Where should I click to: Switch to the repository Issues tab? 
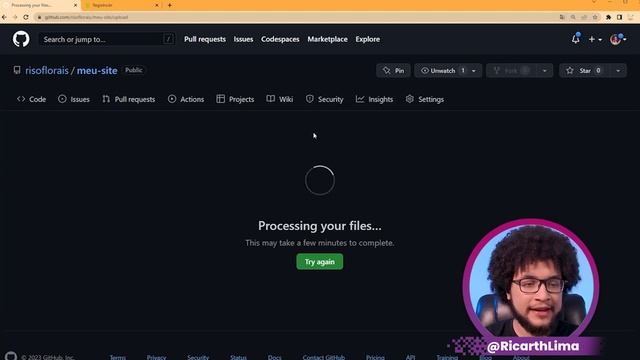pyautogui.click(x=74, y=99)
